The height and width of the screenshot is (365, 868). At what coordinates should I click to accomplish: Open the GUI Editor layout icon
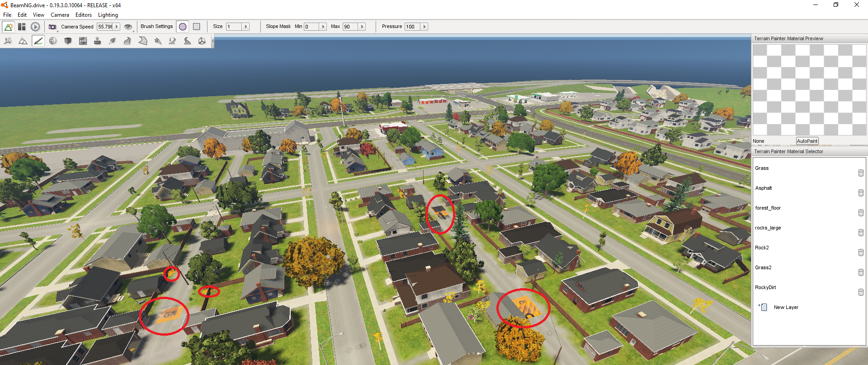(x=22, y=27)
